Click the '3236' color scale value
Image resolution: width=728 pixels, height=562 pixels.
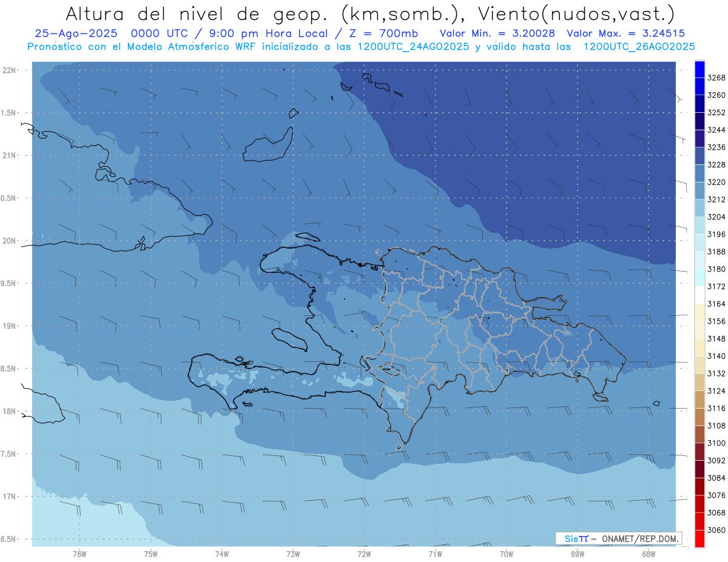point(716,147)
